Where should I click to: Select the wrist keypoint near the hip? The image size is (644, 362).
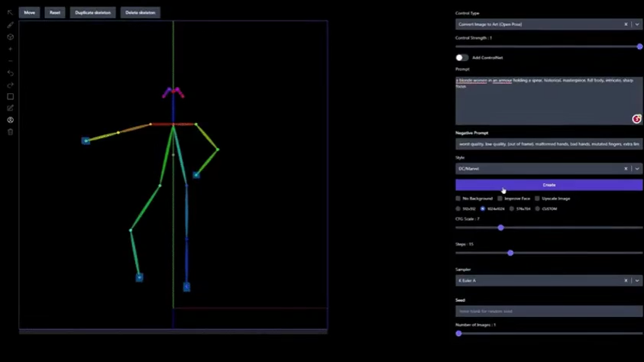pos(196,175)
